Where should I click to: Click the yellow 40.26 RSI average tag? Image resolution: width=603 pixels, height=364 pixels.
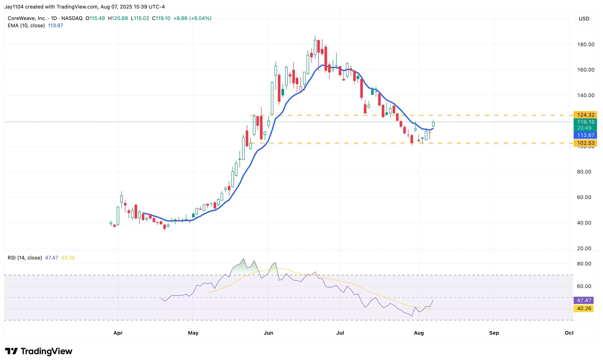click(x=584, y=308)
